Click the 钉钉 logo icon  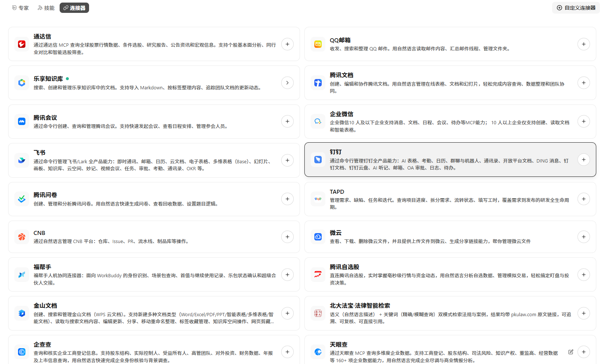[x=318, y=160]
